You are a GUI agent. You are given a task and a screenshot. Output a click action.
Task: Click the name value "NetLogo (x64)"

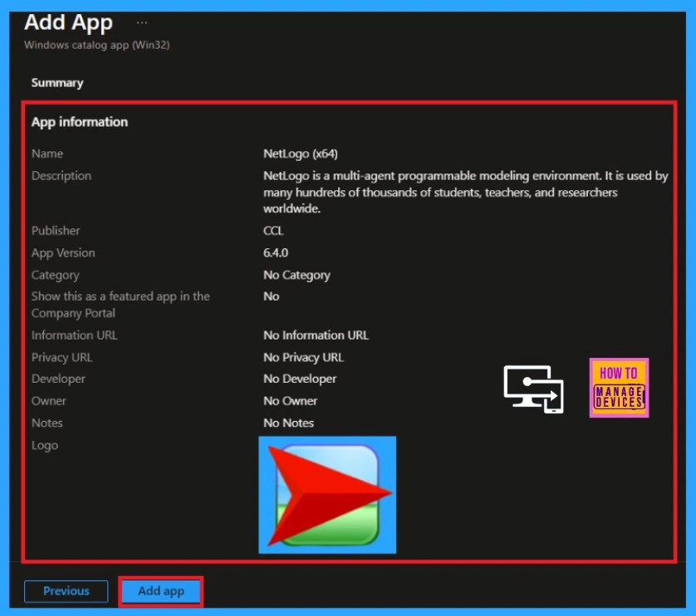click(301, 154)
